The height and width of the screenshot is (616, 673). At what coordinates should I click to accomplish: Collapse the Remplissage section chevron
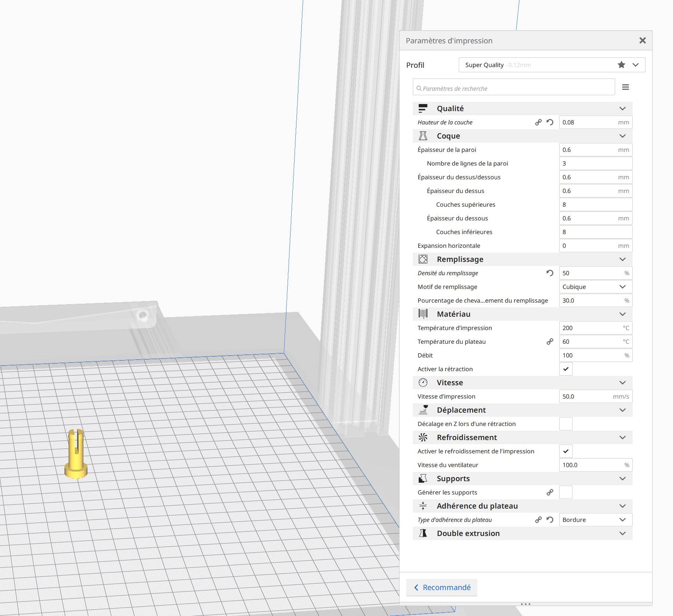pyautogui.click(x=623, y=259)
